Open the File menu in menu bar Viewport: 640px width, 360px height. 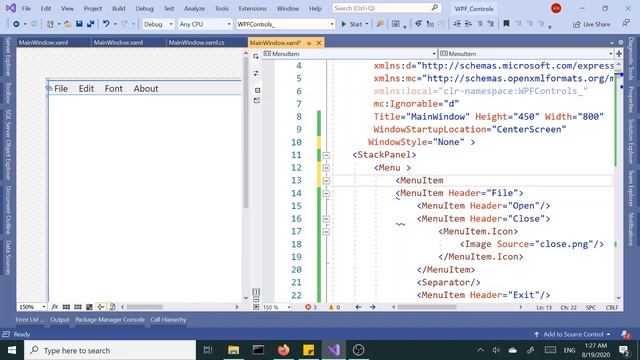tap(26, 8)
